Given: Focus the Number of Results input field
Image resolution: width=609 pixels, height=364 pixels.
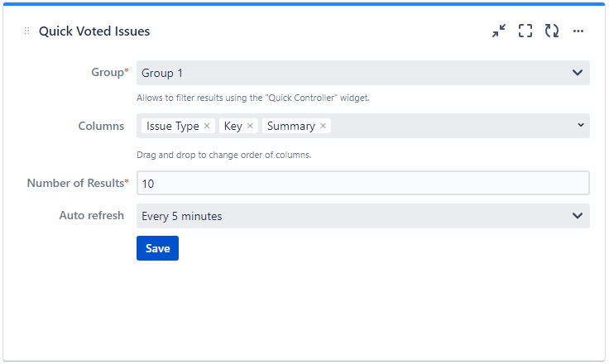Looking at the screenshot, I should (362, 183).
